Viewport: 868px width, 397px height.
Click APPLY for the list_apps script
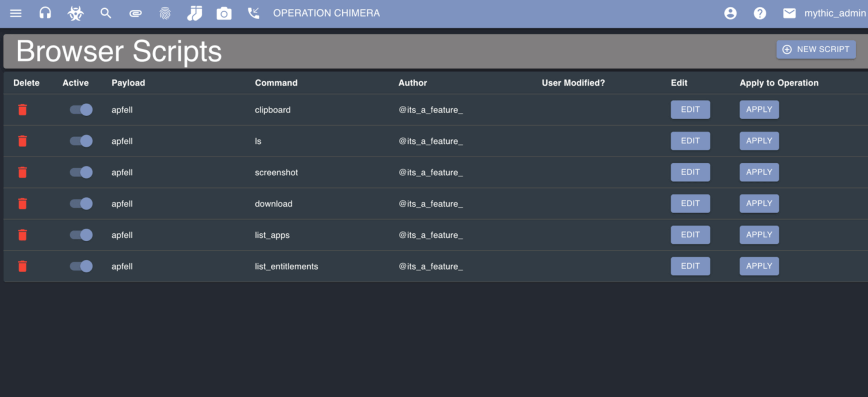759,235
